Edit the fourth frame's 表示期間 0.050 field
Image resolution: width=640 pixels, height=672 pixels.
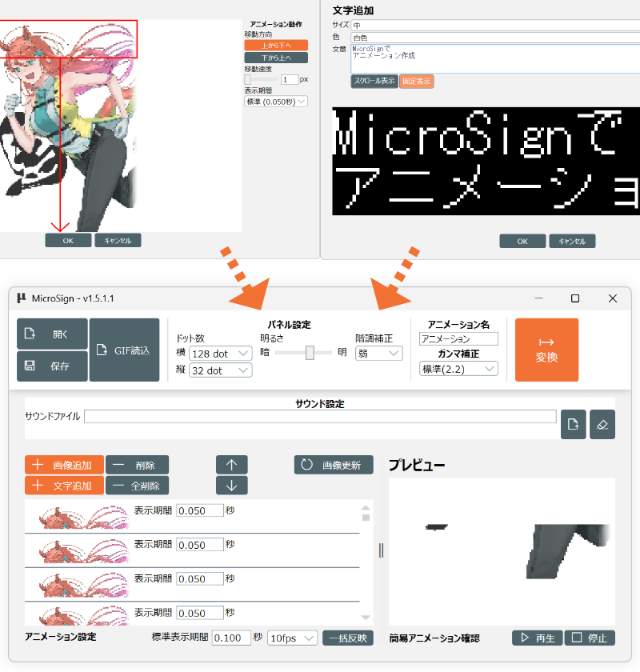pyautogui.click(x=200, y=613)
